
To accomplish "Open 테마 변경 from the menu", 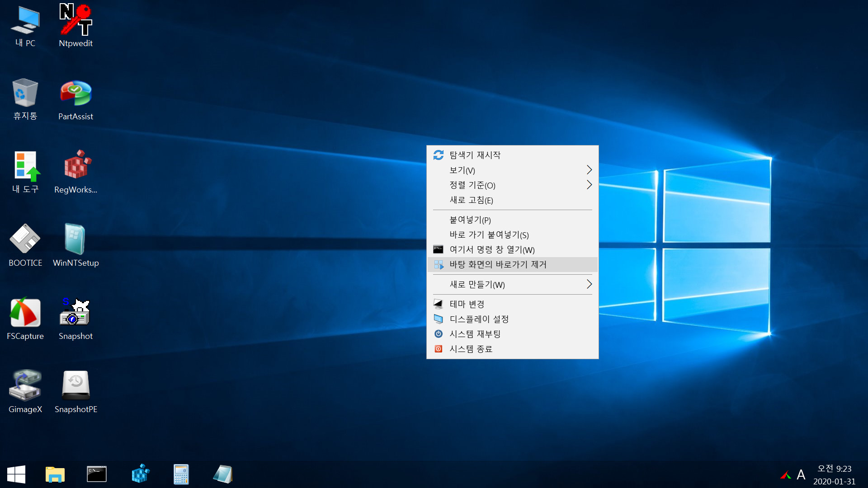I will [x=513, y=304].
